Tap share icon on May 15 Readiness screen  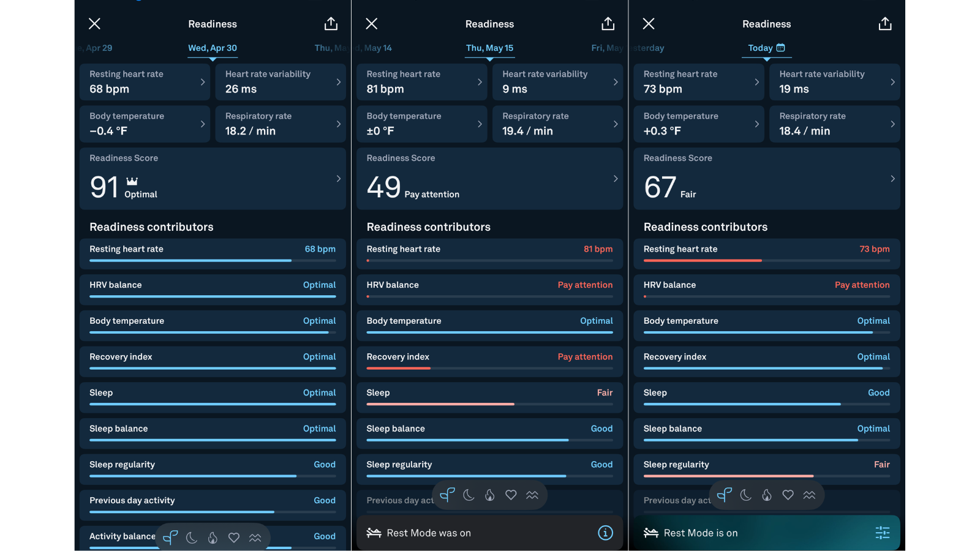608,23
